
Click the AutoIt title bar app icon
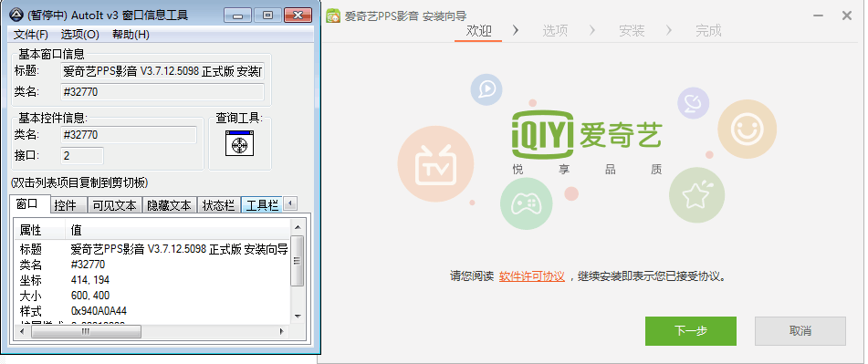[x=17, y=15]
